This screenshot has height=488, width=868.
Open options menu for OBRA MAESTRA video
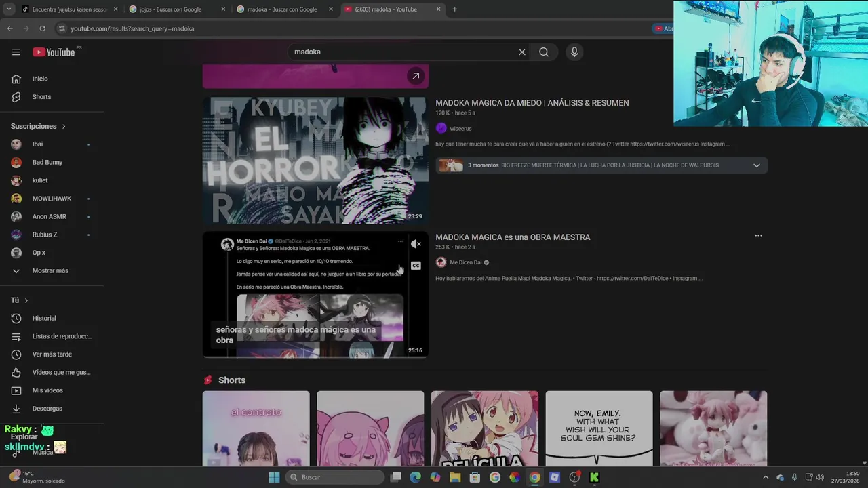pos(758,236)
